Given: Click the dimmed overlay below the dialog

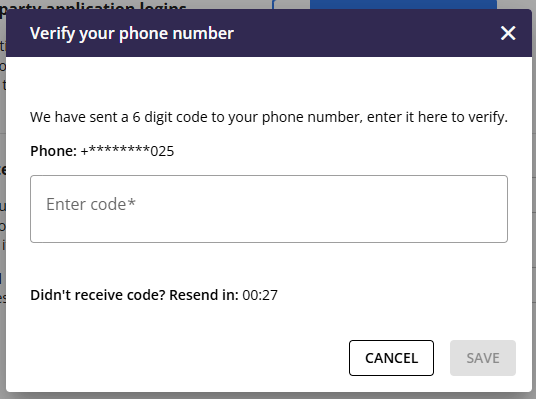Looking at the screenshot, I should point(268,396).
